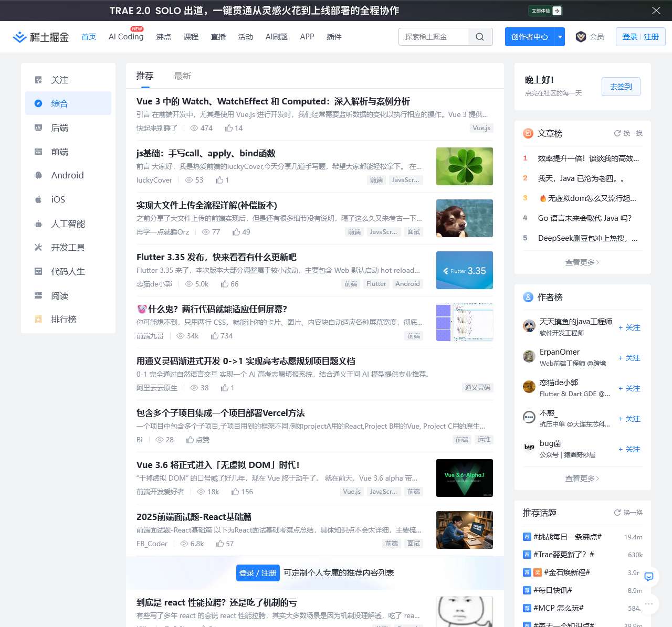
Task: Expand 查看更多 under 作者榜
Action: (x=582, y=479)
